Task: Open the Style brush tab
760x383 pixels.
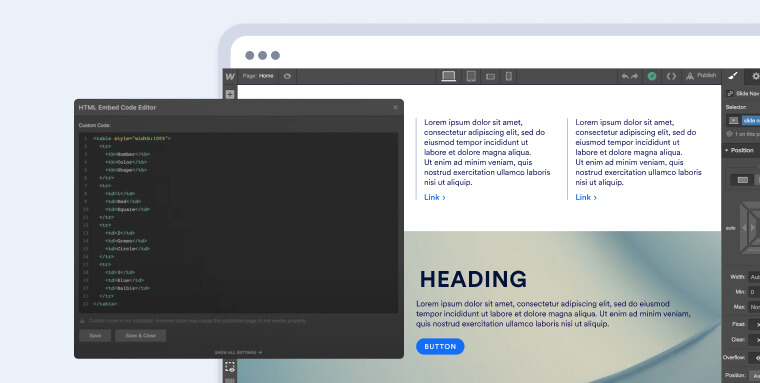Action: pos(732,76)
